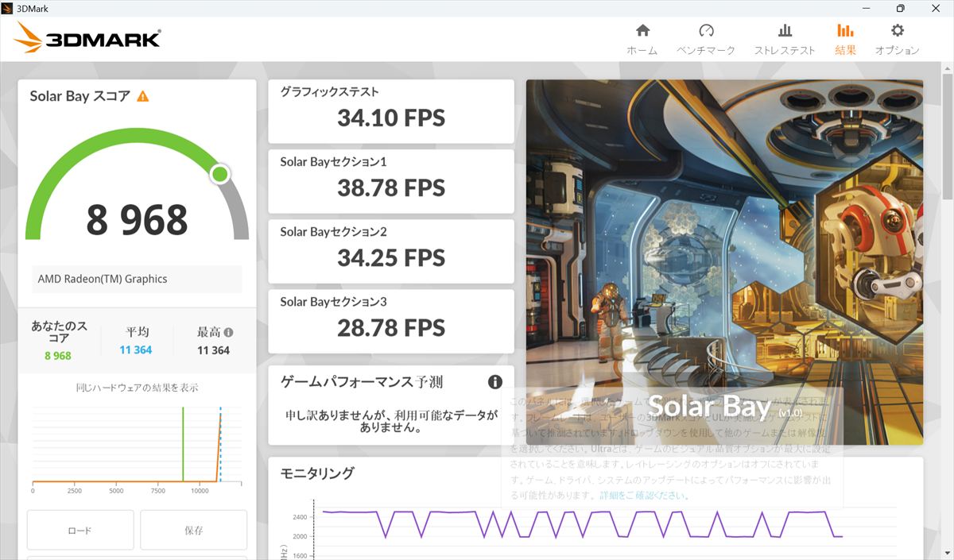
Task: Click the large 8 968 score number
Action: pyautogui.click(x=137, y=220)
